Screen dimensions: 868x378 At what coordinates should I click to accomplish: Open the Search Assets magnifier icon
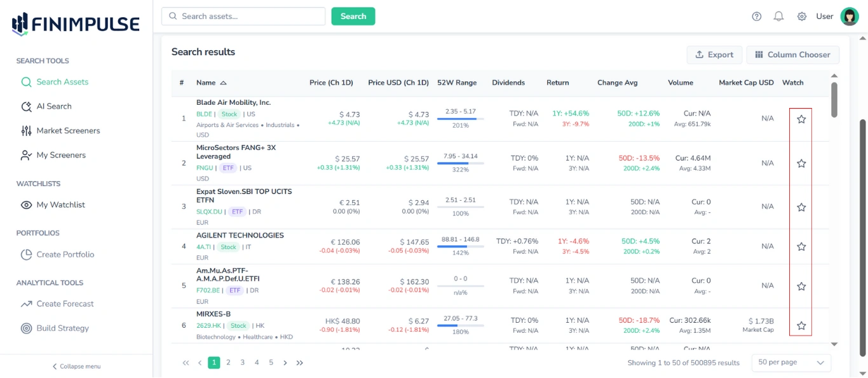[27, 82]
